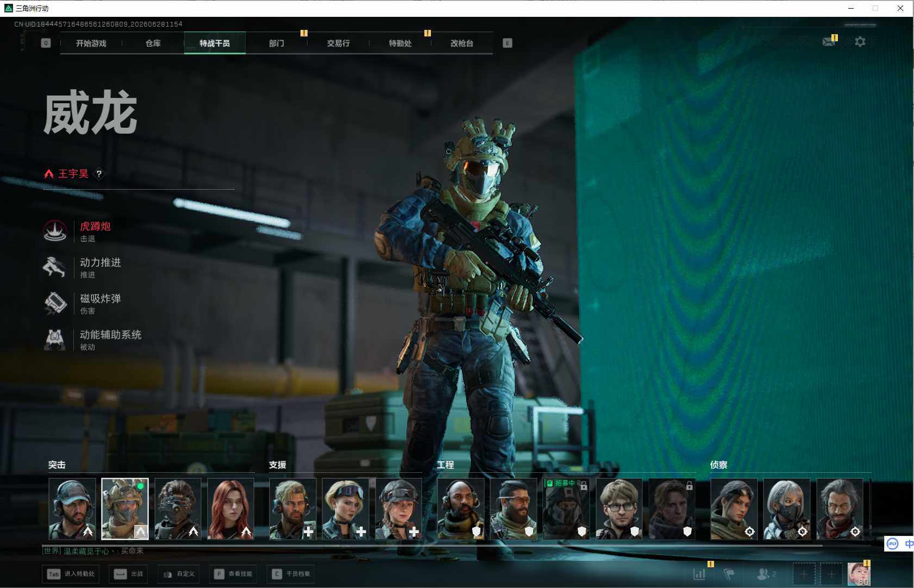Viewport: 914px width, 588px height.
Task: Open the flag icon in bottom bar
Action: click(729, 574)
